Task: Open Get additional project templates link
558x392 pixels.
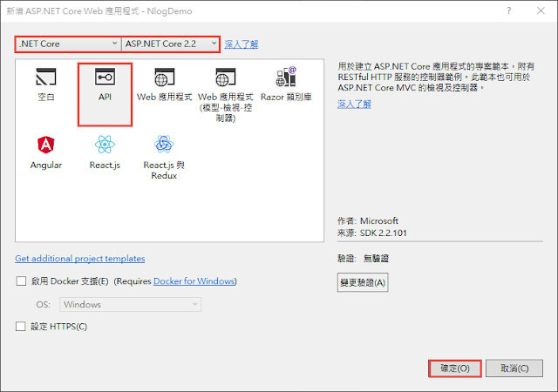Action: coord(80,259)
